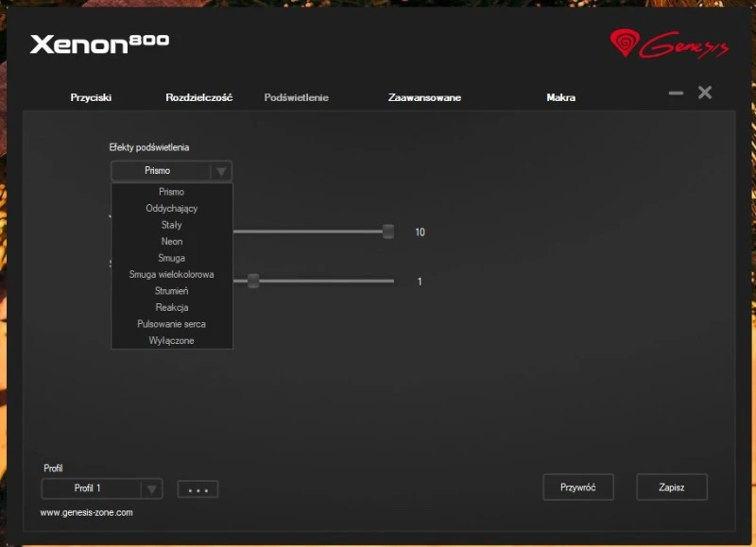756x547 pixels.
Task: Switch to the Przyciski tab
Action: pos(92,97)
